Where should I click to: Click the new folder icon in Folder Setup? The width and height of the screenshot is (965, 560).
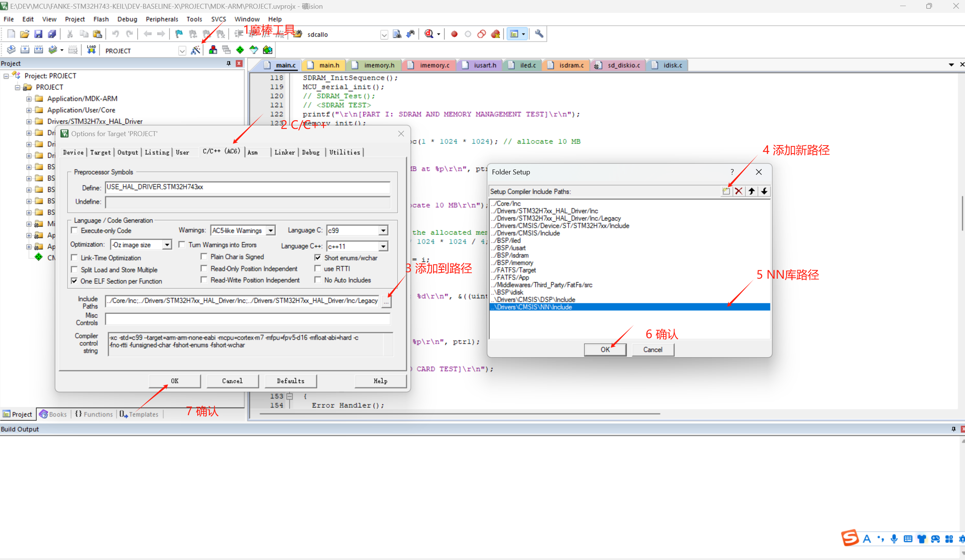(726, 191)
